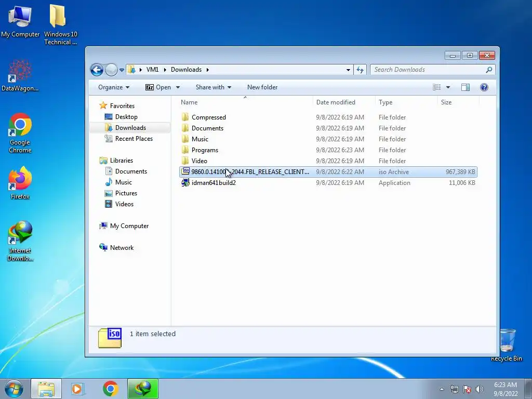Click the VM1 breadcrumb segment
Screen dimensions: 532x399
click(x=152, y=70)
